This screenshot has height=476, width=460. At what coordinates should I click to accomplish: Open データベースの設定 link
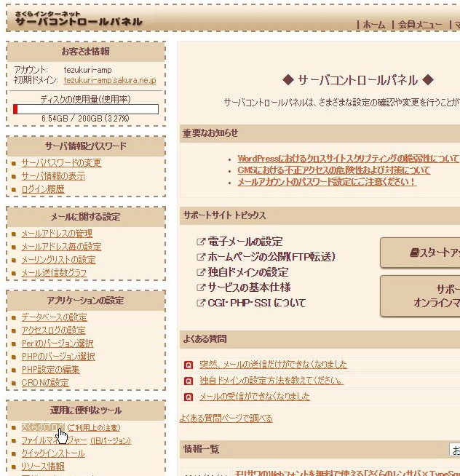54,317
